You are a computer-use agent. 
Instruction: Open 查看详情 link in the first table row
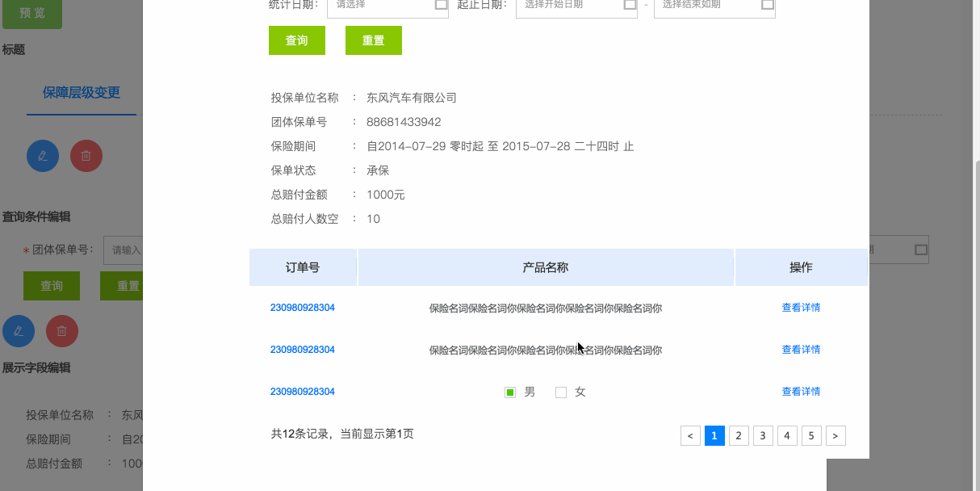point(801,308)
